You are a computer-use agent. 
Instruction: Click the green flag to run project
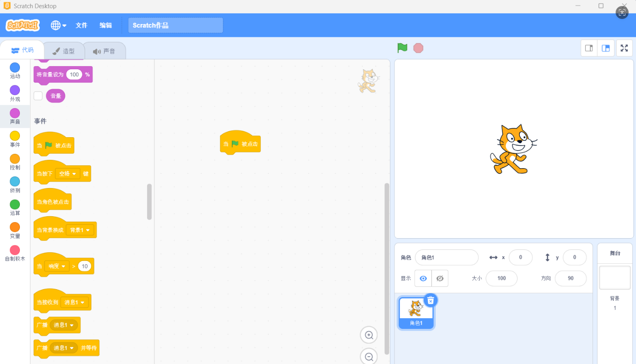401,48
